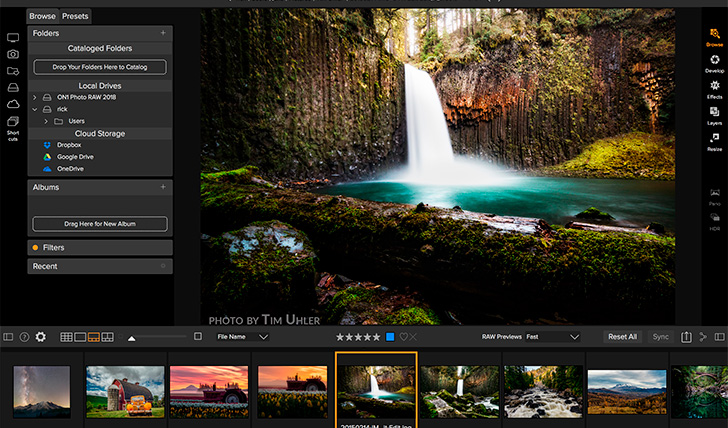Image resolution: width=728 pixels, height=428 pixels.
Task: Click the share export icon
Action: point(686,337)
